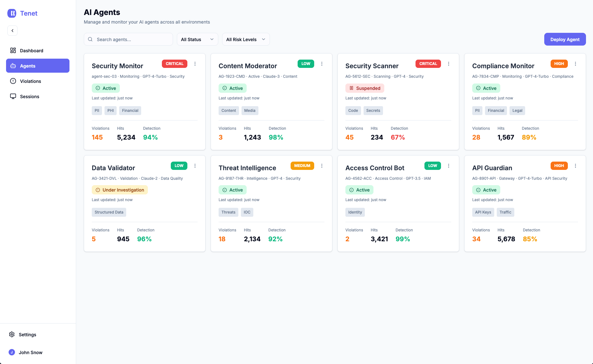Expand the All Status dropdown
Viewport: 593px width, 364px height.
pos(198,39)
